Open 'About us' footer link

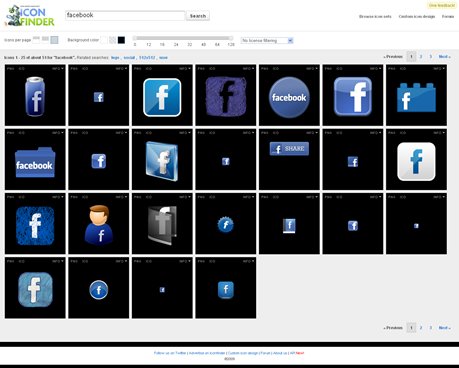pyautogui.click(x=280, y=353)
